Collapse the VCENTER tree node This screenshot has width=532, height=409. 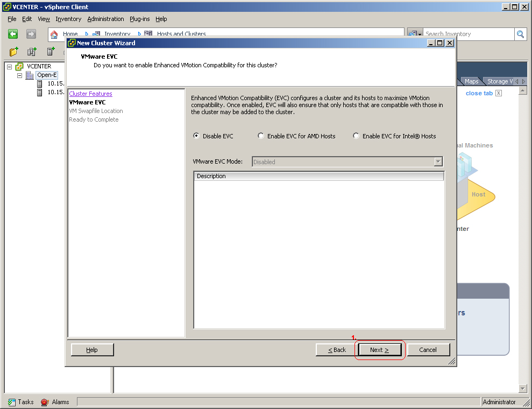click(10, 67)
